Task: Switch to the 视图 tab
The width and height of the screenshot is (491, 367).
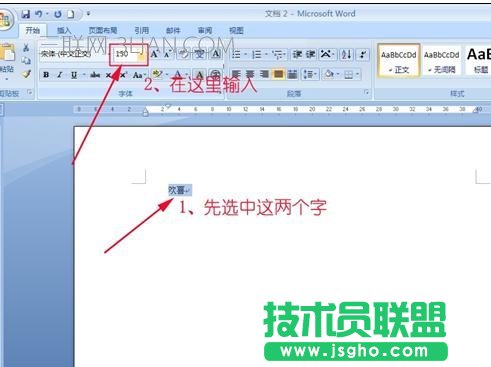Action: point(236,30)
